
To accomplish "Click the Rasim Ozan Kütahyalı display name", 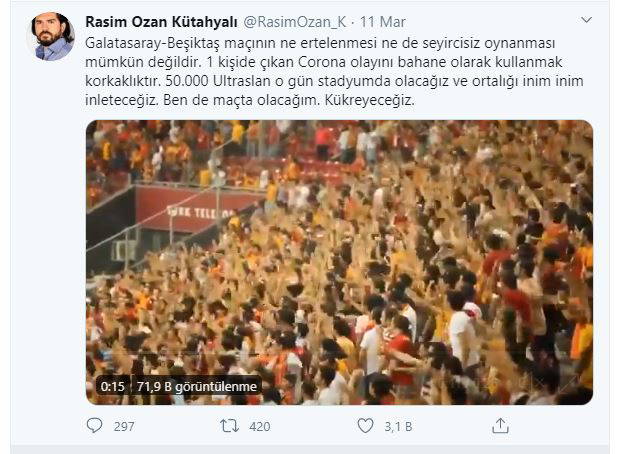I will [161, 22].
